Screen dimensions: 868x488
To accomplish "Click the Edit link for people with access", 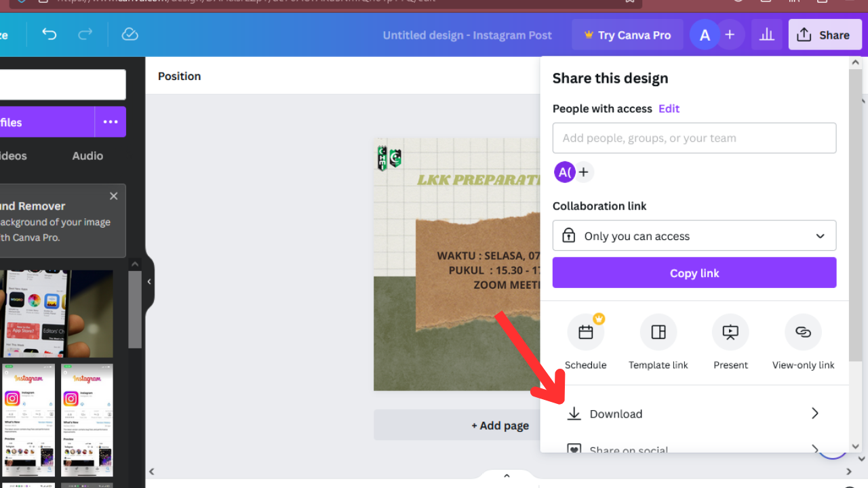I will click(x=669, y=108).
